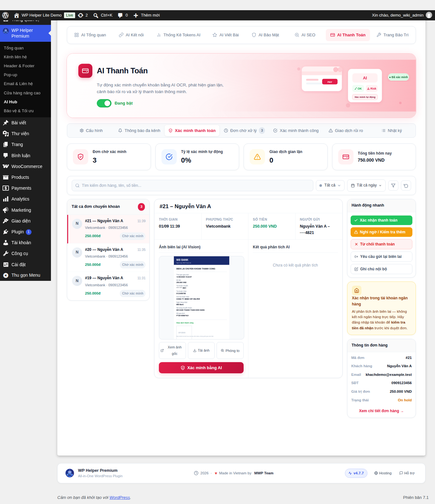Click the Hỗ trợ footer link
Image resolution: width=435 pixels, height=504 pixels.
407,473
